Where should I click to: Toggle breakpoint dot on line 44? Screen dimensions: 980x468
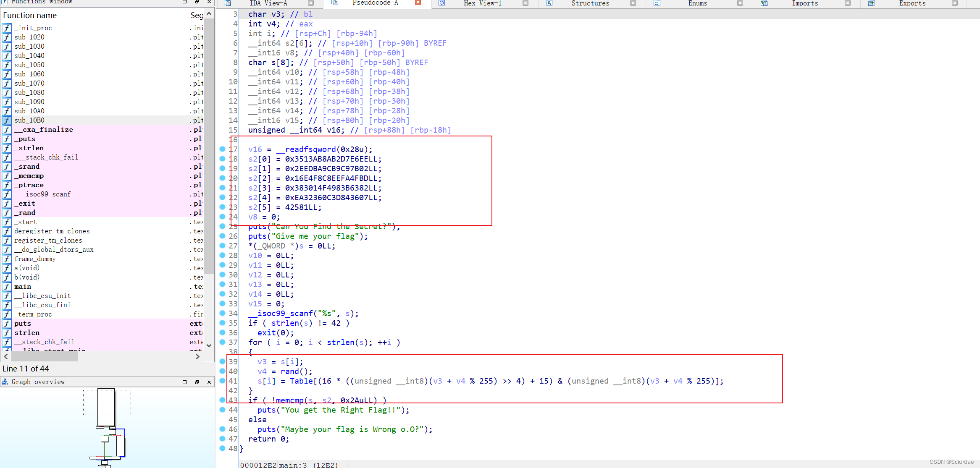tap(222, 410)
